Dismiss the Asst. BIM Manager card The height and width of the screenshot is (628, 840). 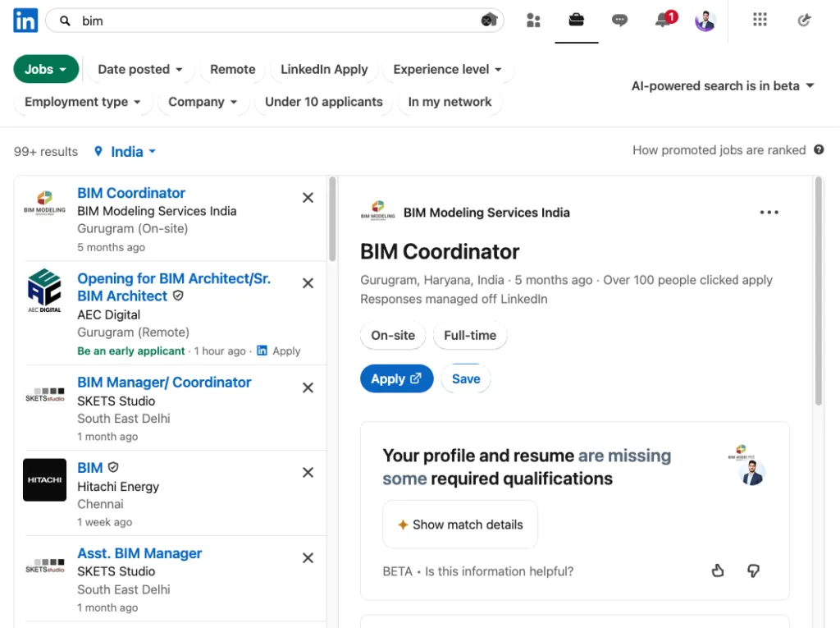point(308,558)
